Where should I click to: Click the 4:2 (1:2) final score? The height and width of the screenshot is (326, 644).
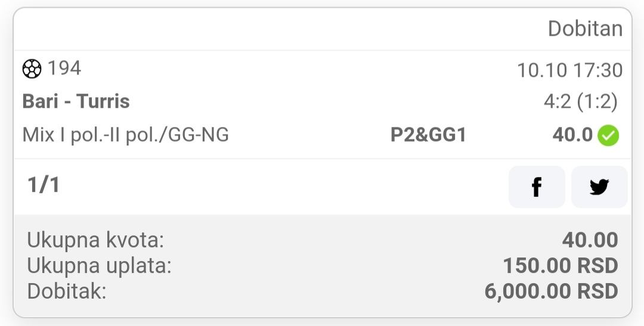(x=580, y=102)
